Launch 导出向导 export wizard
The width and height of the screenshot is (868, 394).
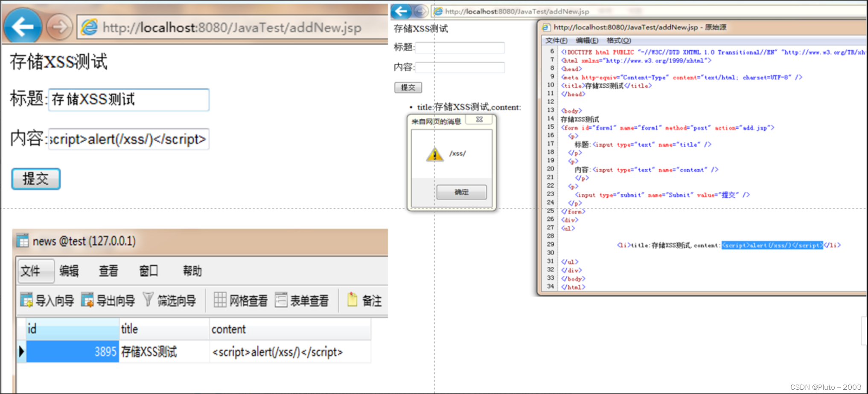(108, 301)
